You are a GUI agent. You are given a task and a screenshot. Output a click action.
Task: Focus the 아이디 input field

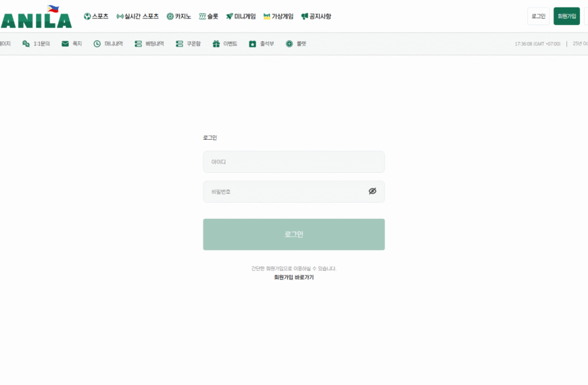(294, 162)
